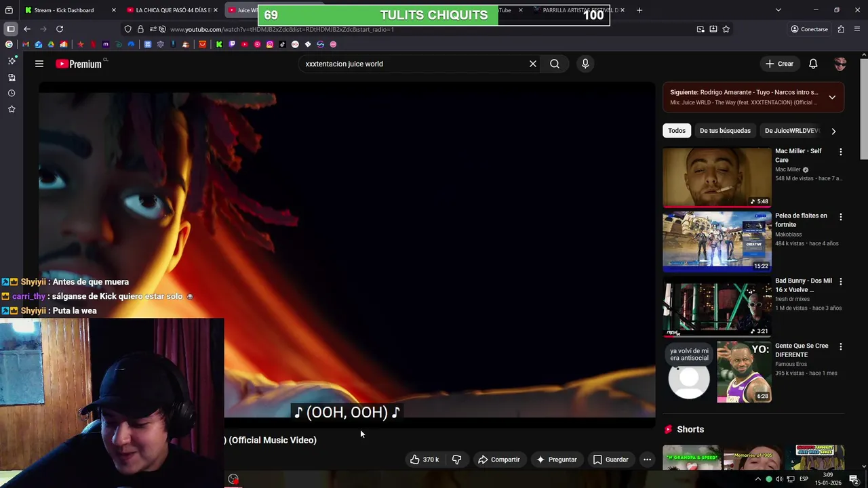Open the YouTube hamburger guide menu

click(39, 64)
